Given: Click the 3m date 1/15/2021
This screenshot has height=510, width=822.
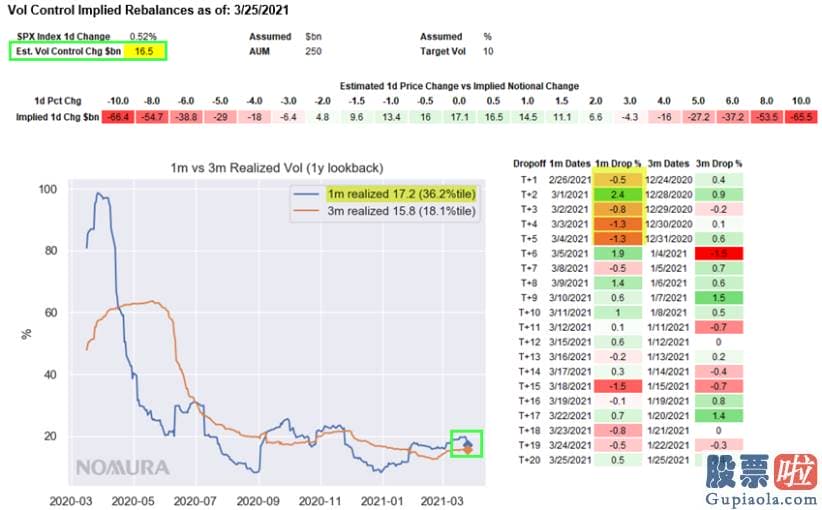Looking at the screenshot, I should point(668,386).
